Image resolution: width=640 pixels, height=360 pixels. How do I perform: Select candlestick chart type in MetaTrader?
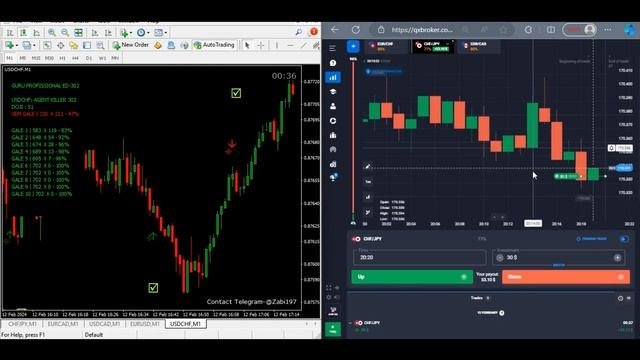click(23, 32)
